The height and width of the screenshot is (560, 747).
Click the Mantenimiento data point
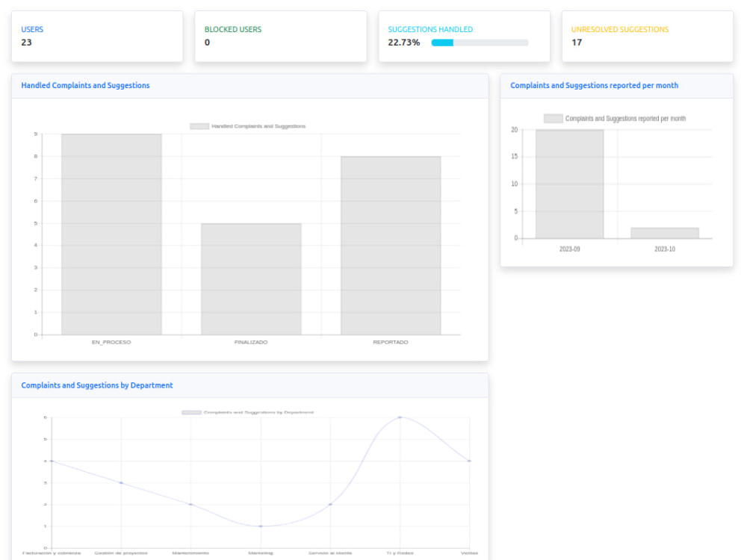(x=190, y=504)
